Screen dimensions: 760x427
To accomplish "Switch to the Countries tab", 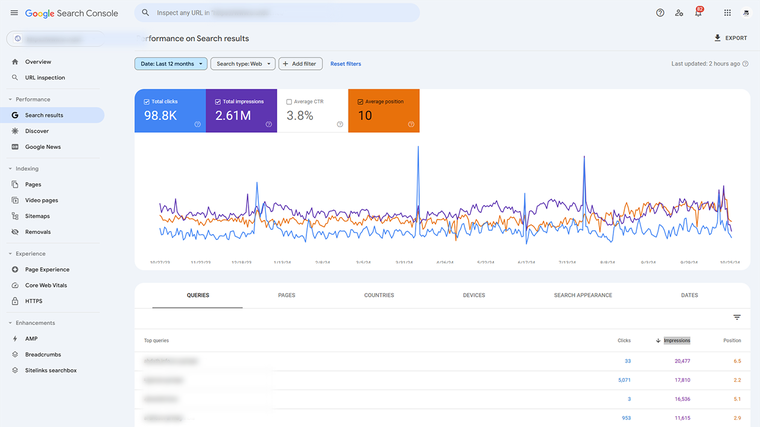I will coord(379,295).
